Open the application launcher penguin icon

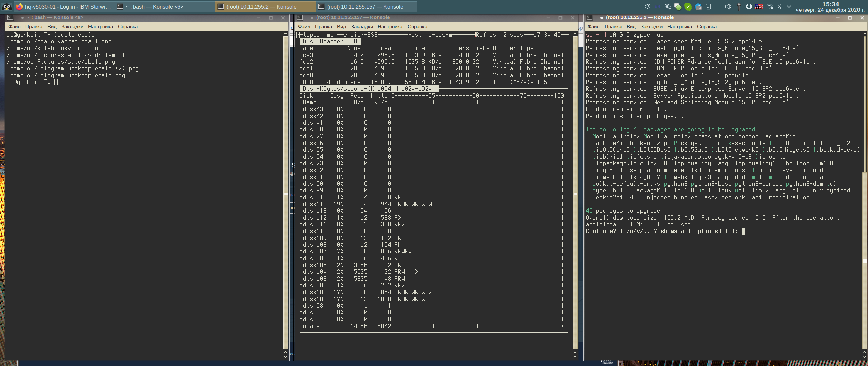pos(6,6)
